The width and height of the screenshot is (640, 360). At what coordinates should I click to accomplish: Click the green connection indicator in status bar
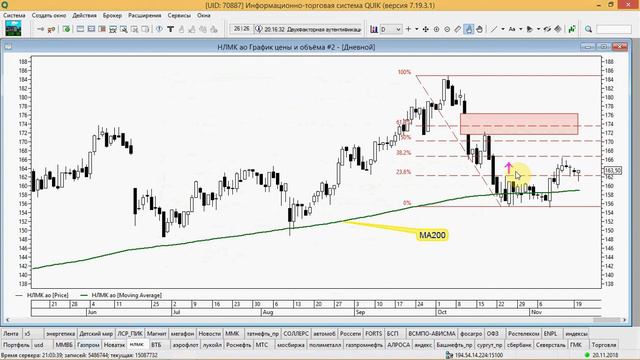(x=587, y=356)
